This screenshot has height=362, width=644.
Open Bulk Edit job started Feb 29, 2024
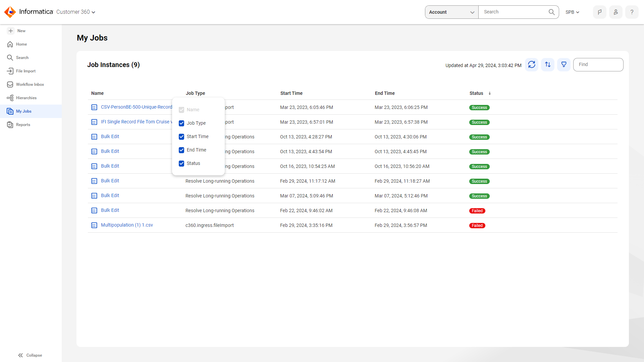click(110, 181)
